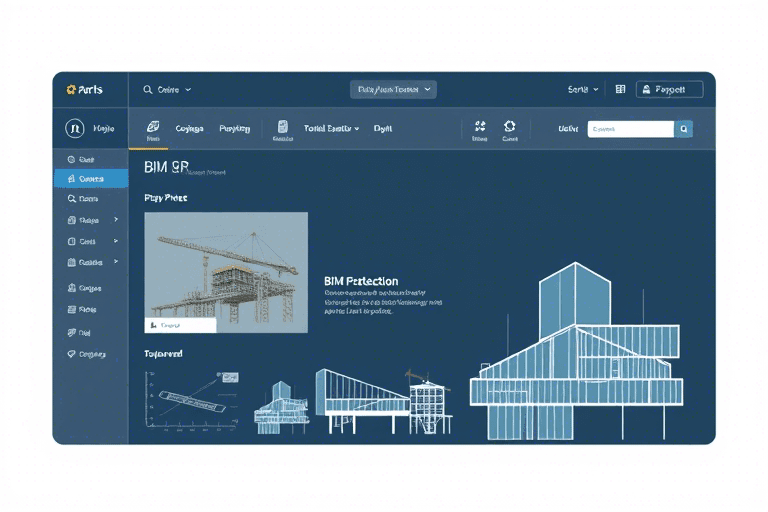Click the blue magnifier search button
Viewport: 768px width, 512px height.
[683, 129]
